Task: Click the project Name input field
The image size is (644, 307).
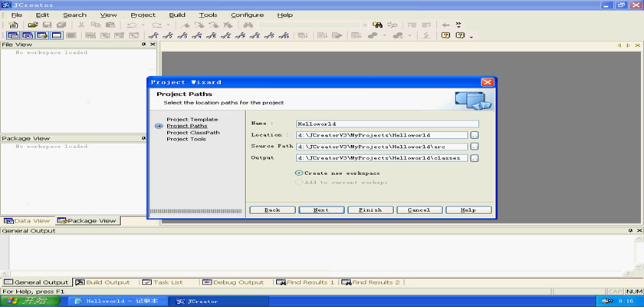Action: 387,124
